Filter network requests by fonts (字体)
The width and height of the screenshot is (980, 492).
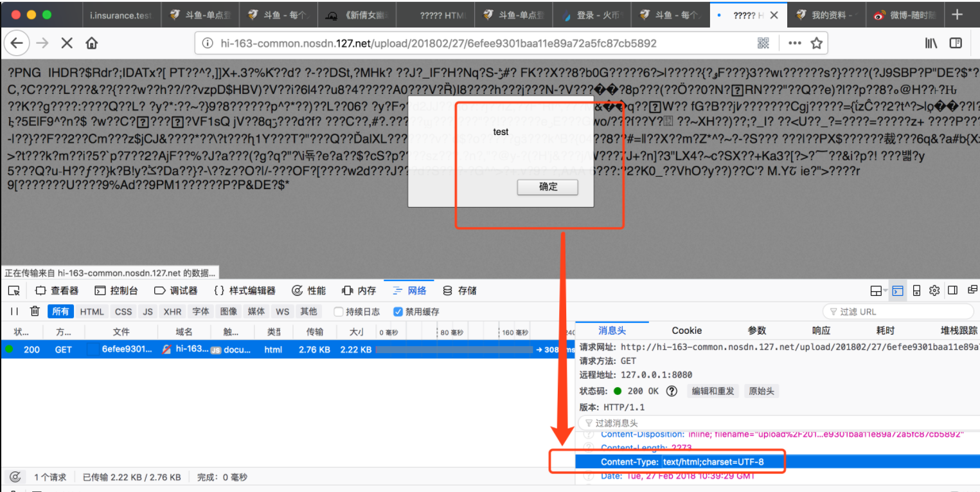[x=200, y=311]
